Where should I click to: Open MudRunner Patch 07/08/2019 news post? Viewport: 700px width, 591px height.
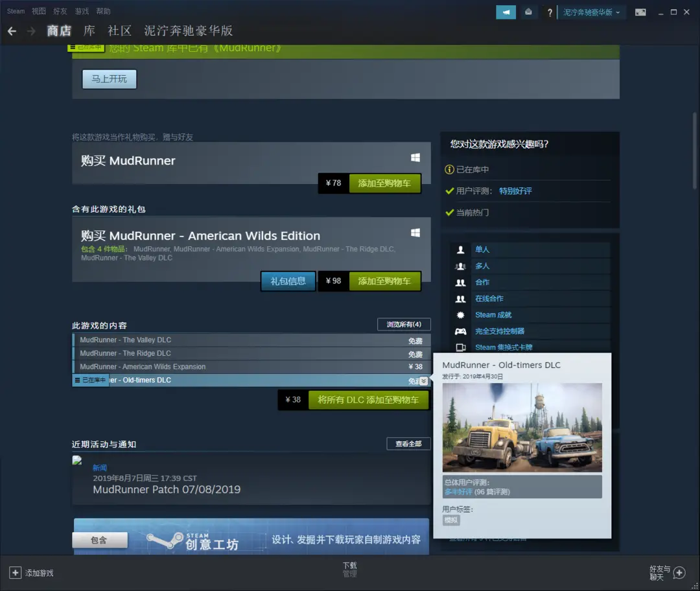tap(167, 490)
